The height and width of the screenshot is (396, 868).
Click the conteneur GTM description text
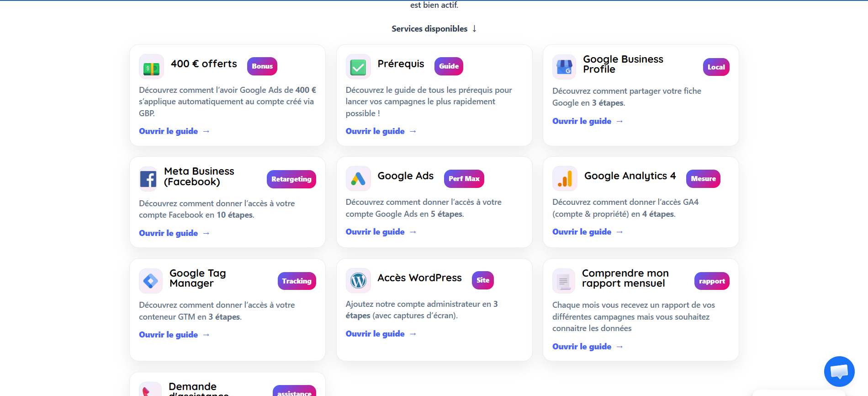(x=217, y=311)
